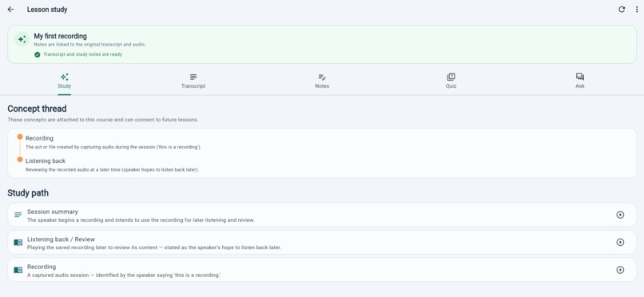The image size is (644, 297).
Task: Refresh the lesson study page
Action: pos(622,10)
